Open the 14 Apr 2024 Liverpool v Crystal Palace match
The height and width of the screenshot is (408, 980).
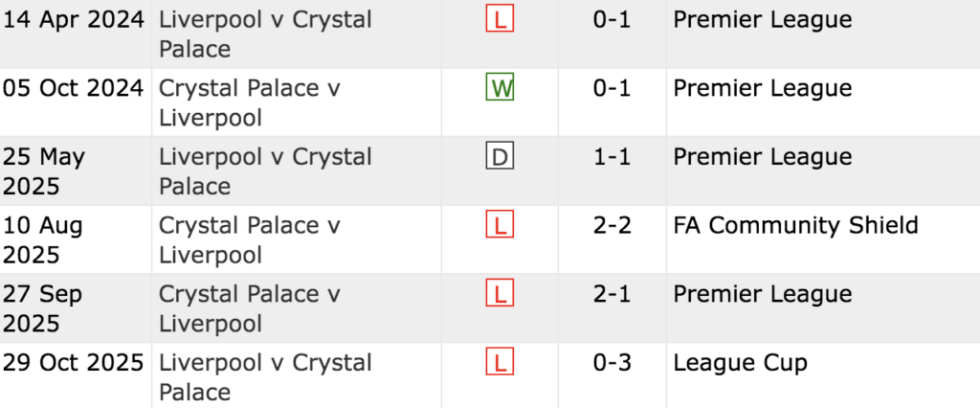[265, 34]
